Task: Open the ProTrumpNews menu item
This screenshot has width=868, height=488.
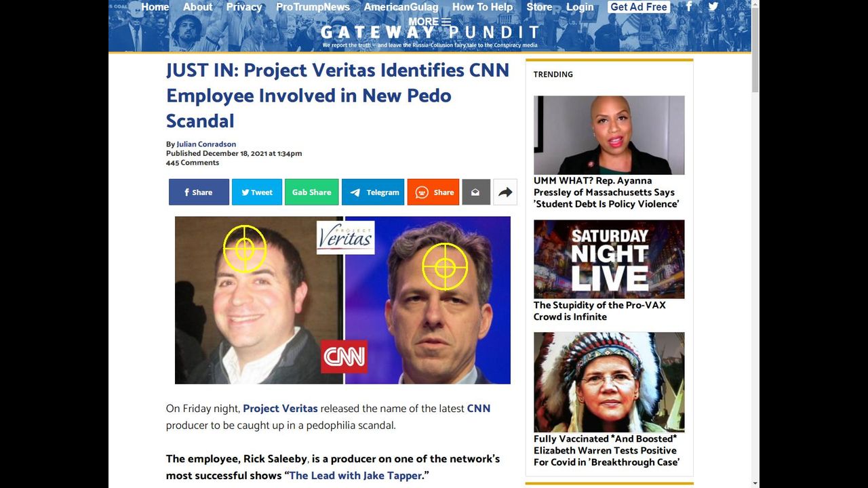Action: [313, 7]
